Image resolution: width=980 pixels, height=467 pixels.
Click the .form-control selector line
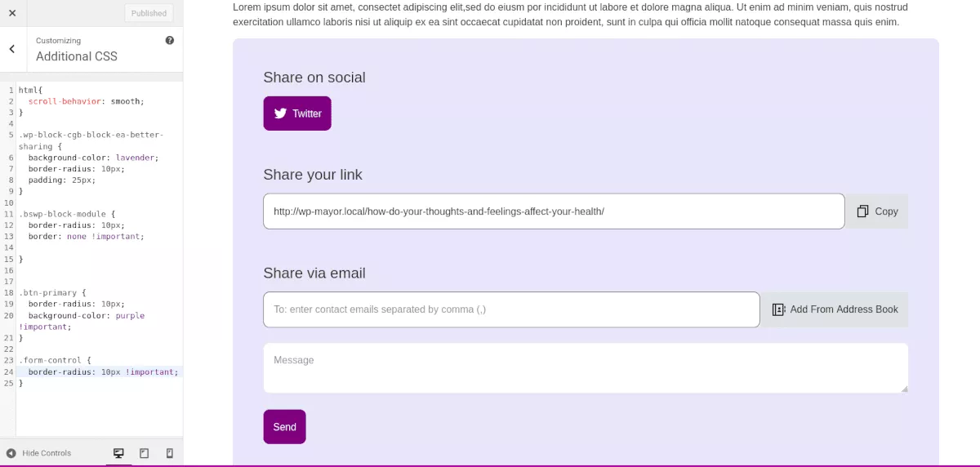55,360
